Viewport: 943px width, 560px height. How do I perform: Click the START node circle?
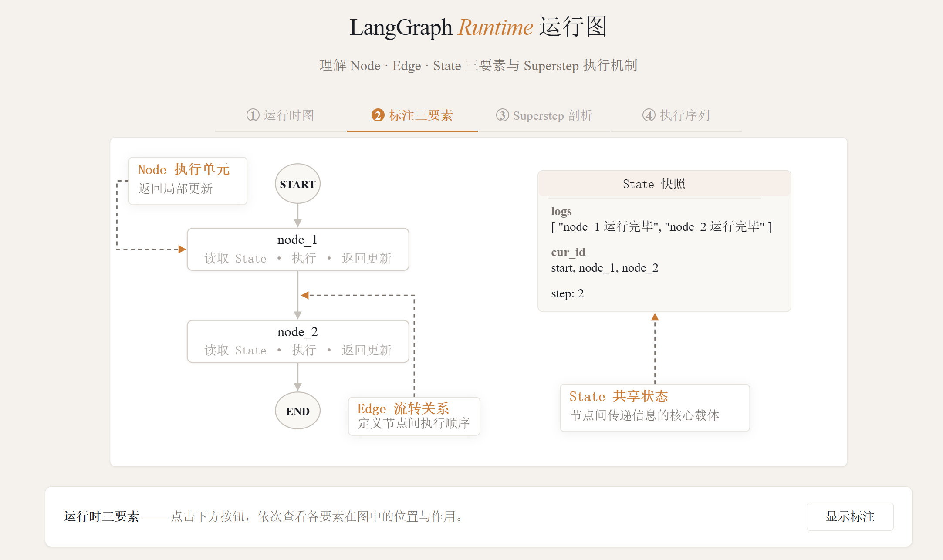[298, 184]
